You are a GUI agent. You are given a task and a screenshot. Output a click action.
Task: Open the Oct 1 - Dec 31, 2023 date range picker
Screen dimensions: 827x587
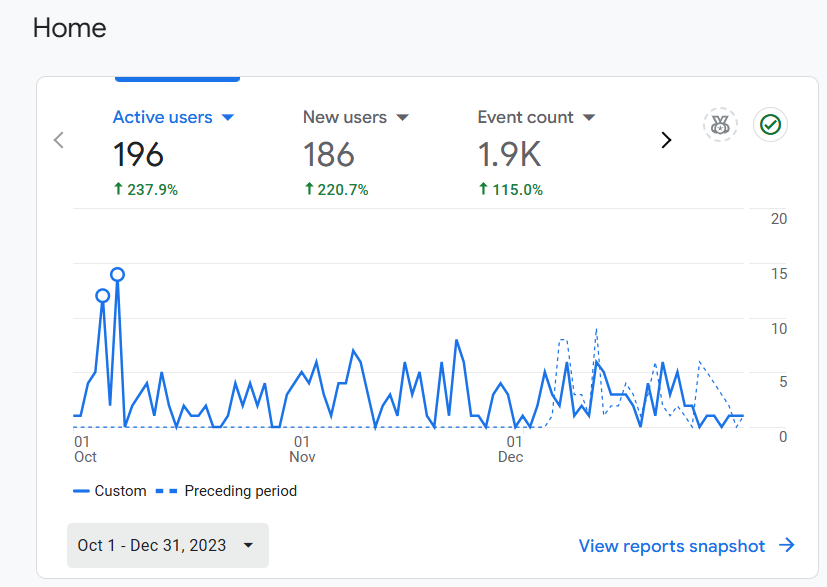[168, 545]
